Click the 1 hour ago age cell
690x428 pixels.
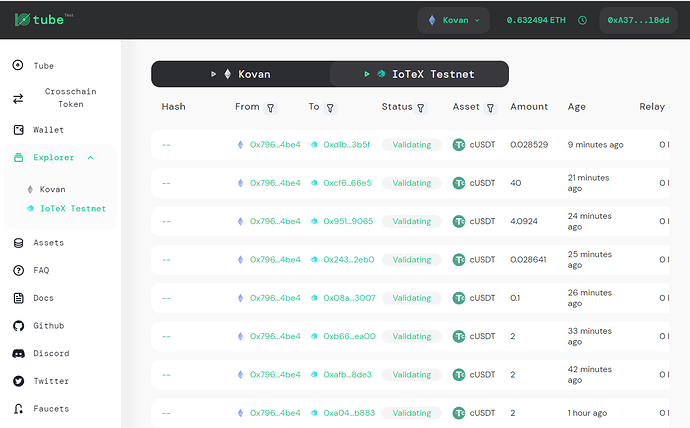click(587, 413)
